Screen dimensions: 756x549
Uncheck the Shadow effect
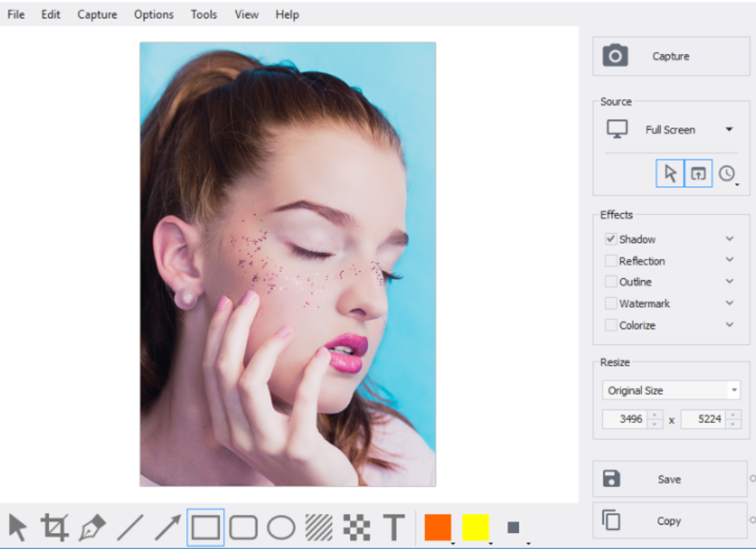point(611,238)
